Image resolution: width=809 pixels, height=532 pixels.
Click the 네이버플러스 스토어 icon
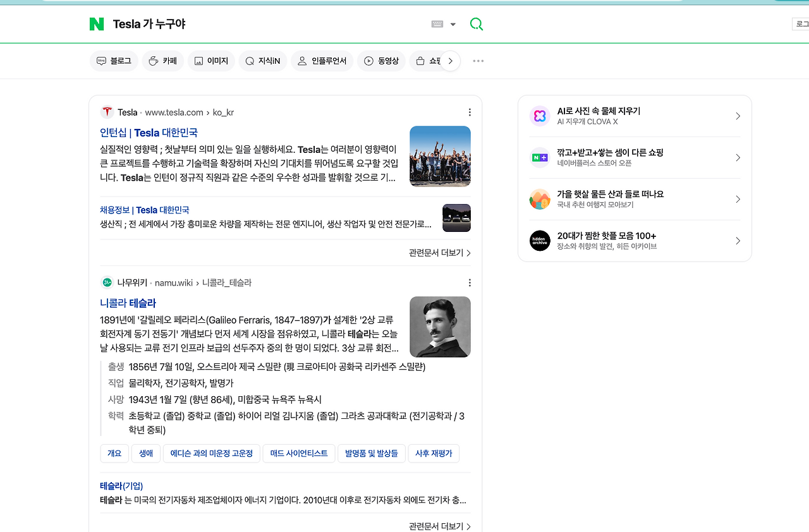(540, 157)
